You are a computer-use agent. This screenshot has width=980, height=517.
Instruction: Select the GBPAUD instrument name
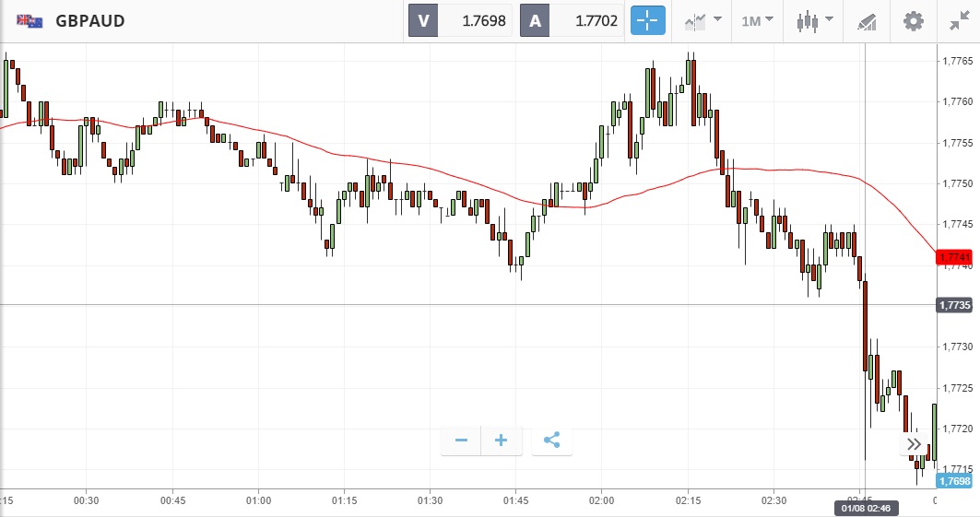click(90, 20)
